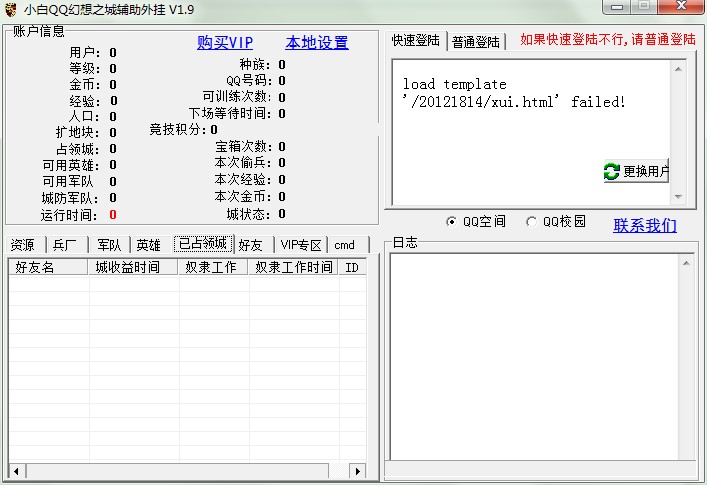Open the 本地设置 link
Viewport: 707px width, 485px height.
click(317, 43)
